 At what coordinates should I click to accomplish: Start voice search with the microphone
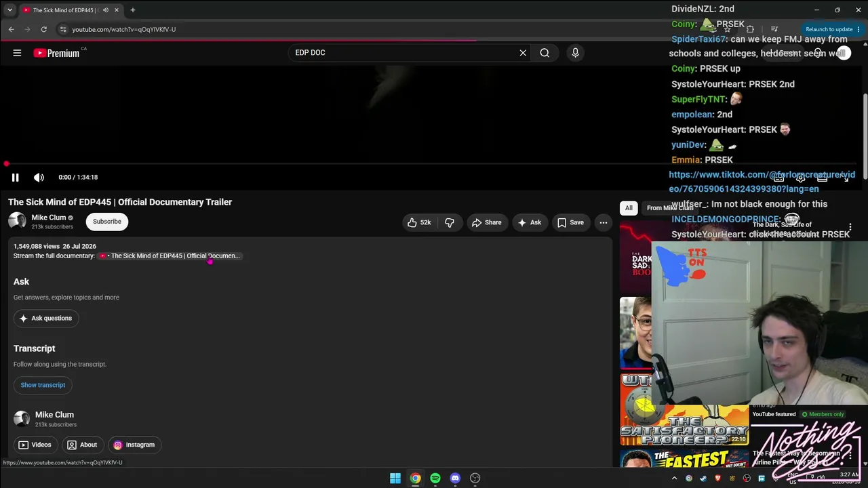click(575, 53)
